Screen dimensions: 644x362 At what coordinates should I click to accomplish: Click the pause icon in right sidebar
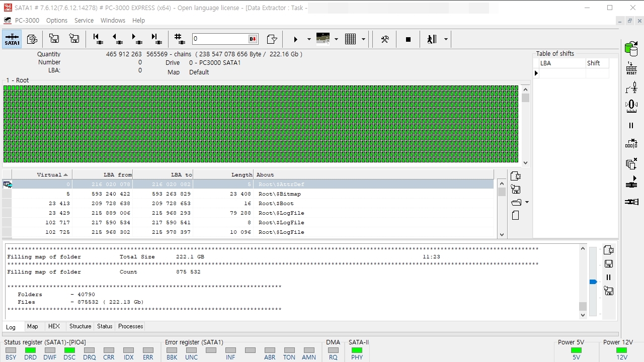(631, 126)
